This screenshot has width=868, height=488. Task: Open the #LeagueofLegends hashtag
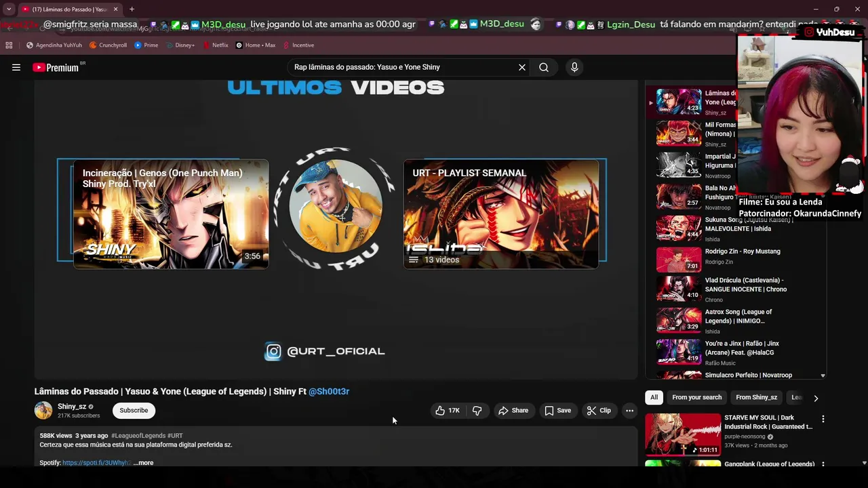[138, 436]
